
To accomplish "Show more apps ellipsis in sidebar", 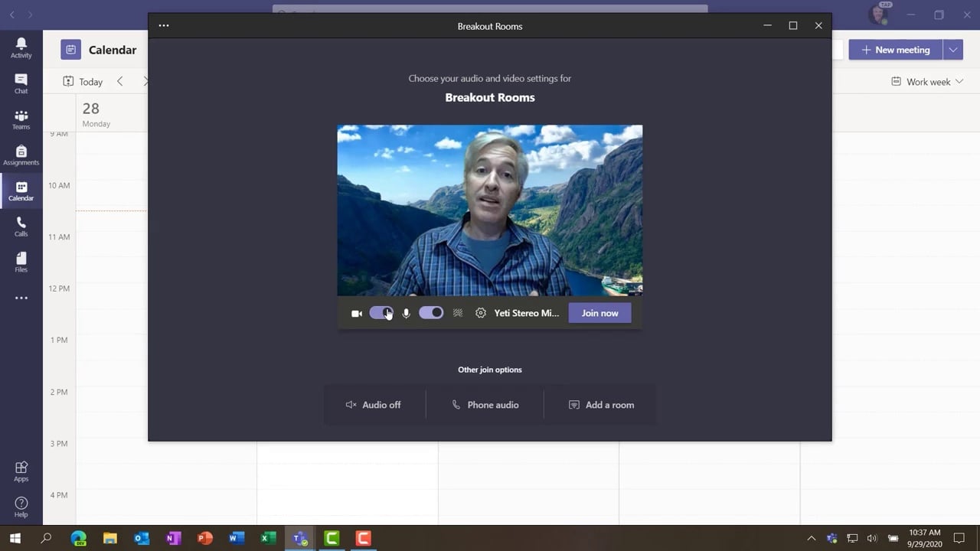I will pyautogui.click(x=21, y=298).
